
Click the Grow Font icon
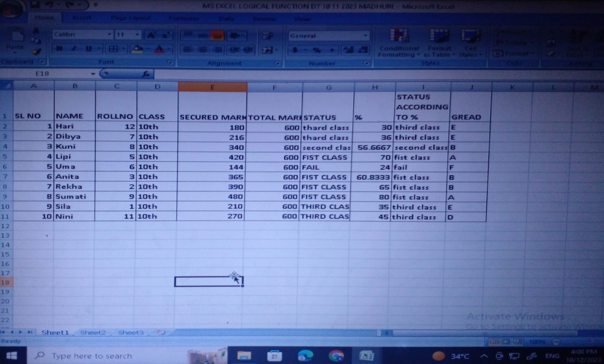tap(151, 35)
